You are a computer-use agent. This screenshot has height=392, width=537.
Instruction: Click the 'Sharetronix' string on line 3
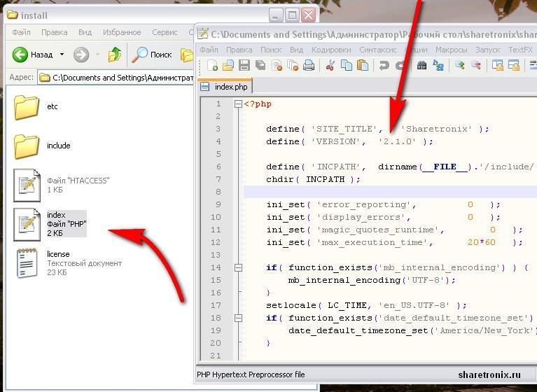click(x=436, y=129)
